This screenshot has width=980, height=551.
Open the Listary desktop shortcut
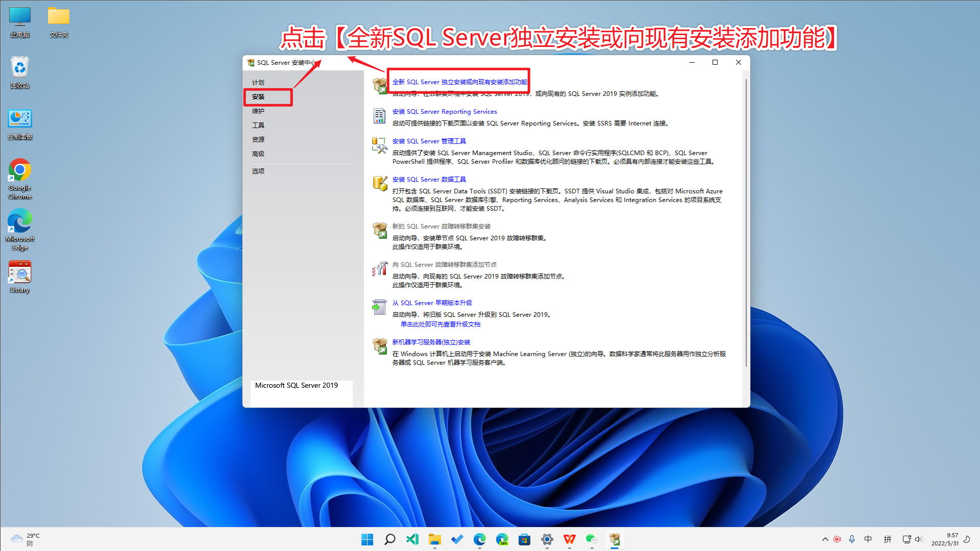20,277
